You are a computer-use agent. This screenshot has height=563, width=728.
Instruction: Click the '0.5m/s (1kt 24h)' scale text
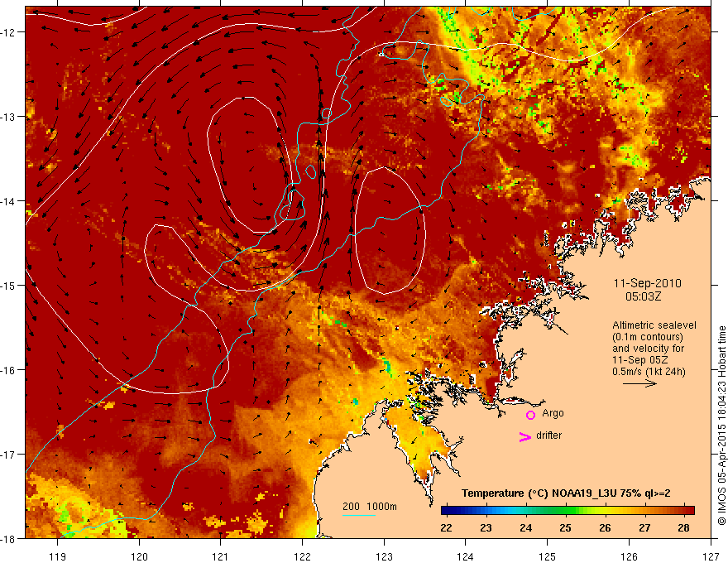(x=649, y=372)
